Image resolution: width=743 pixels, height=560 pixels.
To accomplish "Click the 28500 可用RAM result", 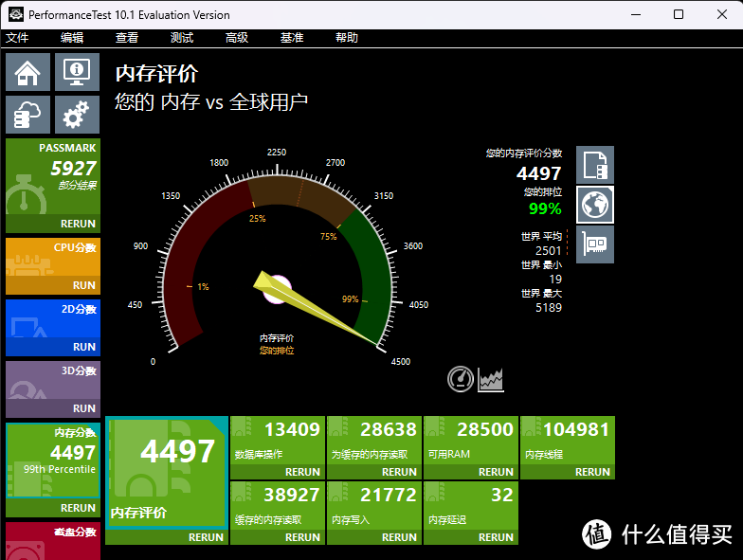I will tap(471, 441).
